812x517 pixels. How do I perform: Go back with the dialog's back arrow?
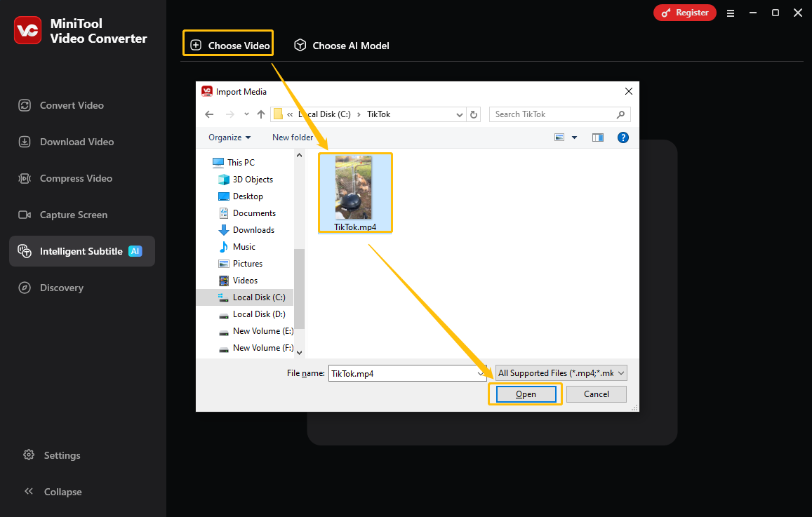[x=209, y=114]
